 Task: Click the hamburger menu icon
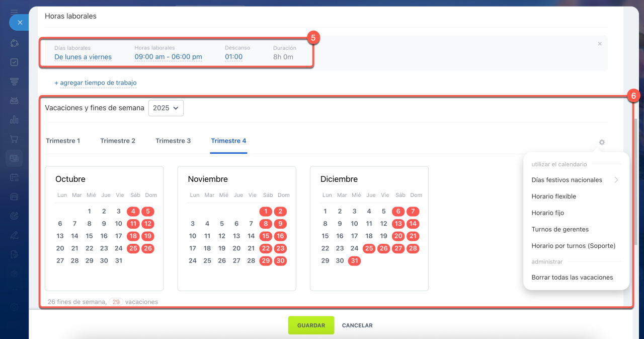point(14,11)
